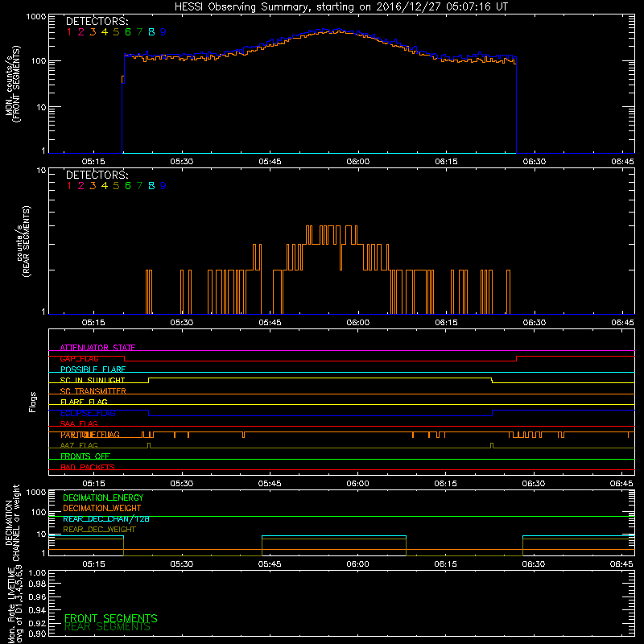
Task: Click the POSSIBLE_FLARE flag label
Action: 93,369
